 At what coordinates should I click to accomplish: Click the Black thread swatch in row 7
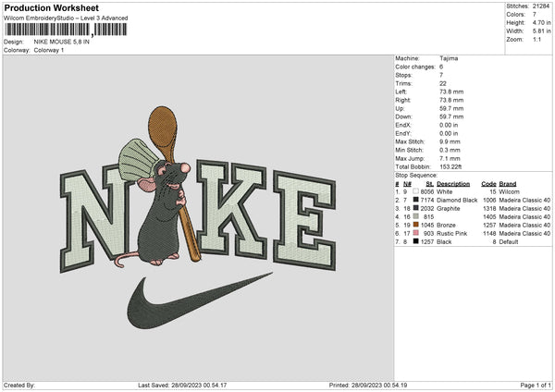[415, 241]
